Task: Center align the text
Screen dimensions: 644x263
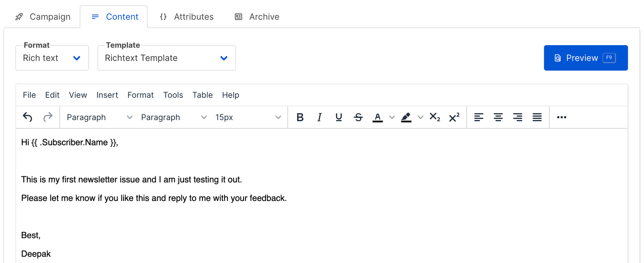Action: [498, 117]
